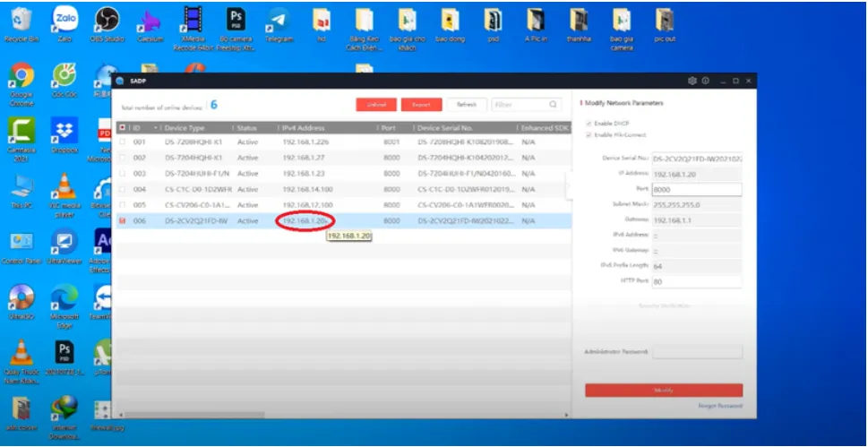Viewport: 868px width, 447px height.
Task: Select row with IP 192.168.1.23
Action: [343, 174]
